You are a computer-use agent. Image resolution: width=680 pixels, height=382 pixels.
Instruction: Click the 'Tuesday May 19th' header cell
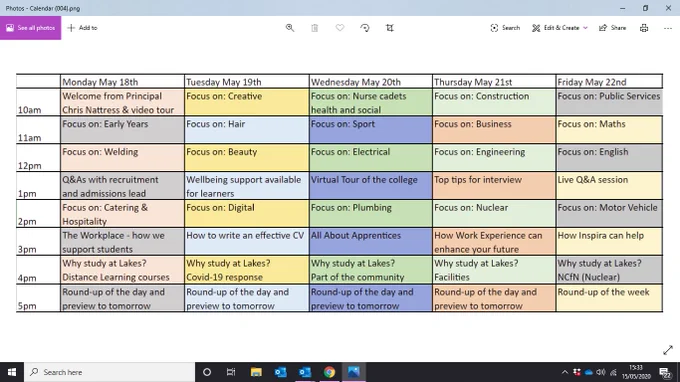[x=246, y=82]
